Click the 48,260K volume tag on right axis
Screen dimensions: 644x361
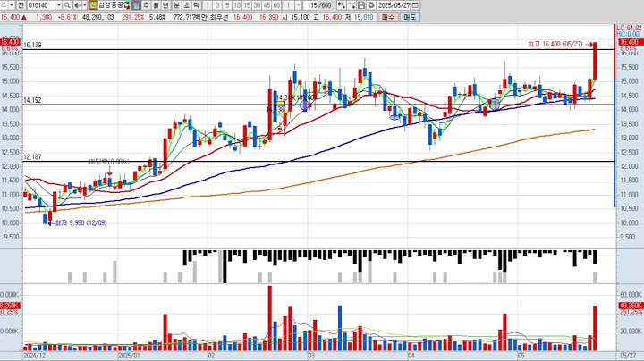click(x=630, y=306)
